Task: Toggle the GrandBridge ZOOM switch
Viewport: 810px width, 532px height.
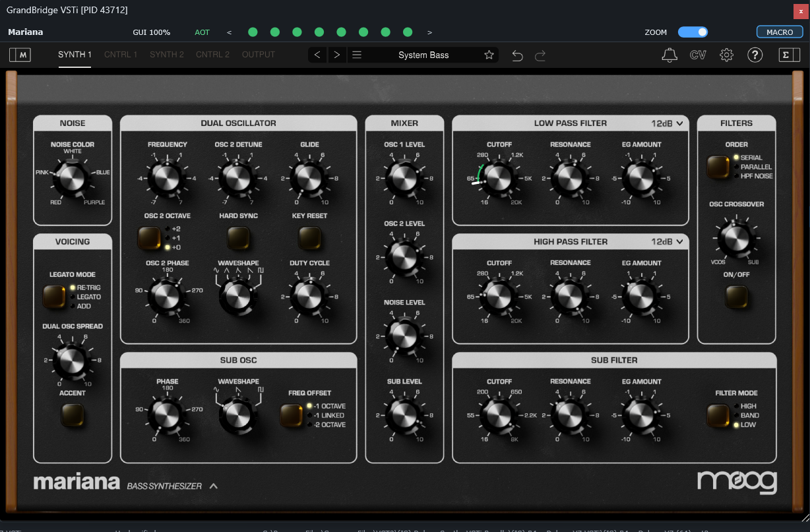Action: pyautogui.click(x=693, y=32)
